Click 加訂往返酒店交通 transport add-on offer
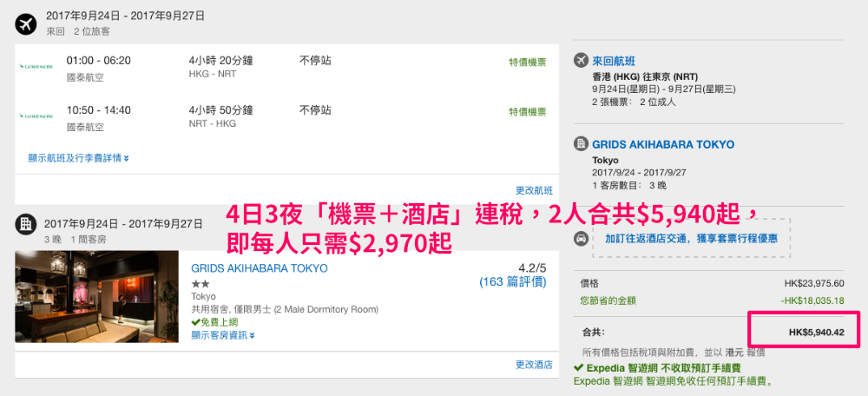868x396 pixels. coord(692,239)
